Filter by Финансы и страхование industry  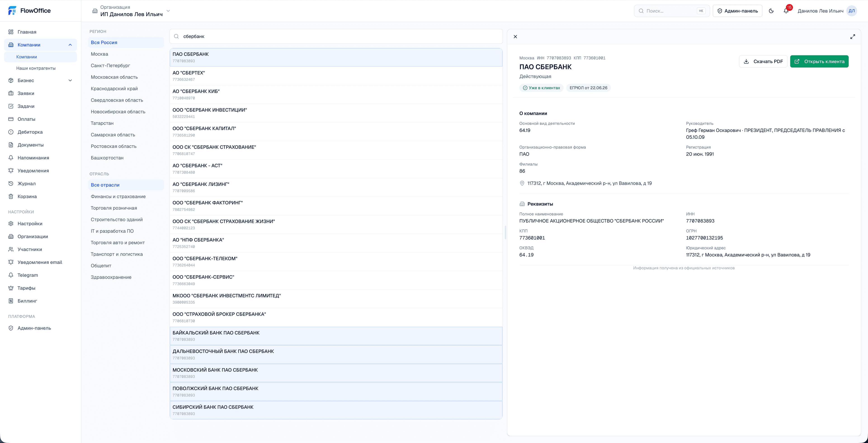[x=126, y=197]
